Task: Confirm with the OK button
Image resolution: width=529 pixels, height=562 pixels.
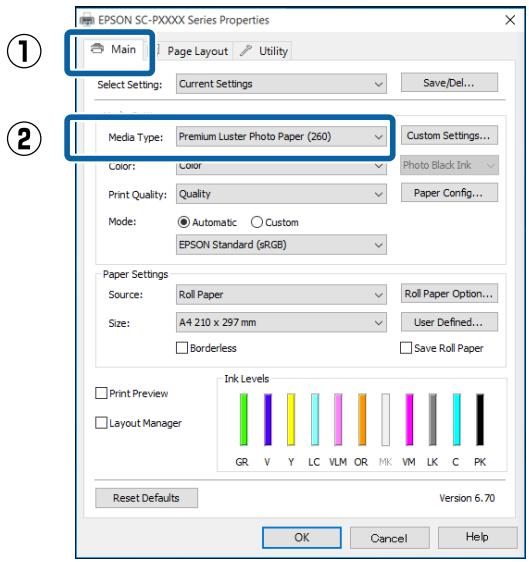Action: point(302,537)
